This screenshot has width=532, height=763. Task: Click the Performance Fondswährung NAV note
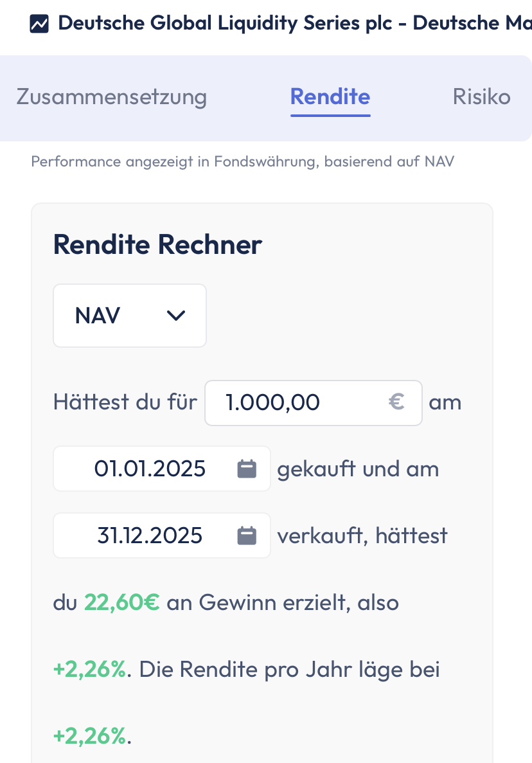tap(243, 161)
